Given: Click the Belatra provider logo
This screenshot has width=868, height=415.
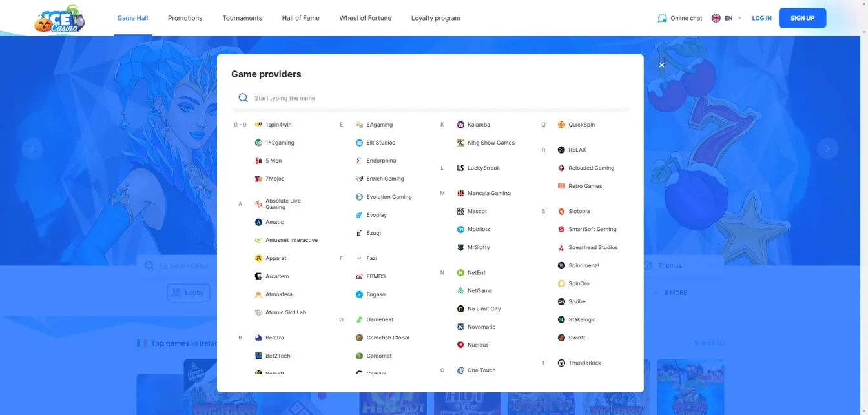Looking at the screenshot, I should pos(258,338).
